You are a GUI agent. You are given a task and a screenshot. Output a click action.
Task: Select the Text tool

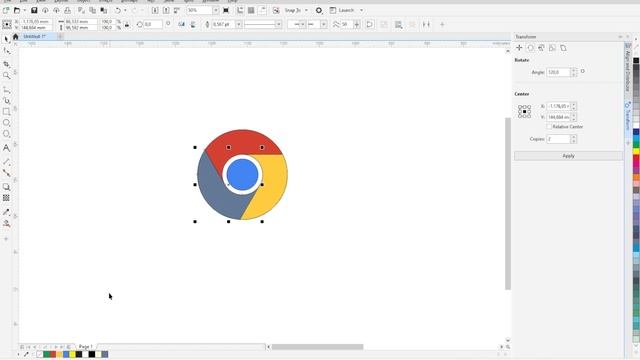click(6, 148)
